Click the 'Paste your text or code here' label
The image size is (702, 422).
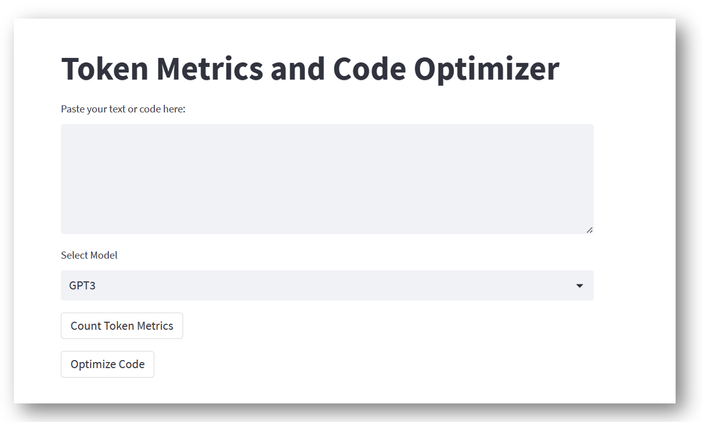coord(123,109)
